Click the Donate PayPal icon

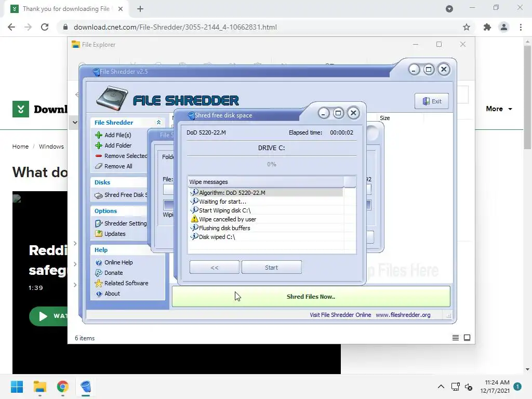(x=99, y=273)
